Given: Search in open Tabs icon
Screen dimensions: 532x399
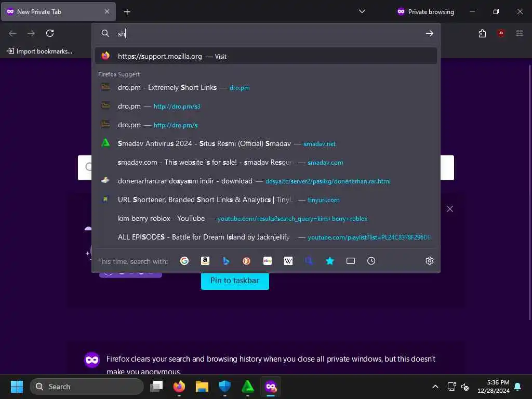Looking at the screenshot, I should 351,261.
